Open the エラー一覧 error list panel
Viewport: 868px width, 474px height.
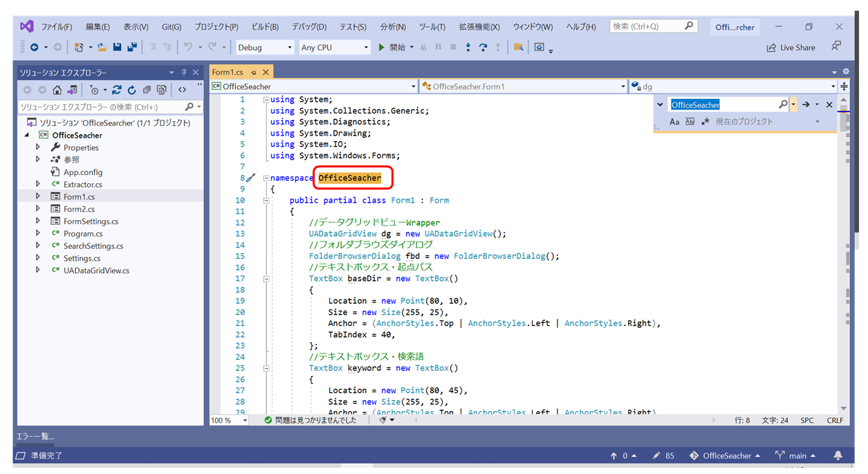click(35, 436)
